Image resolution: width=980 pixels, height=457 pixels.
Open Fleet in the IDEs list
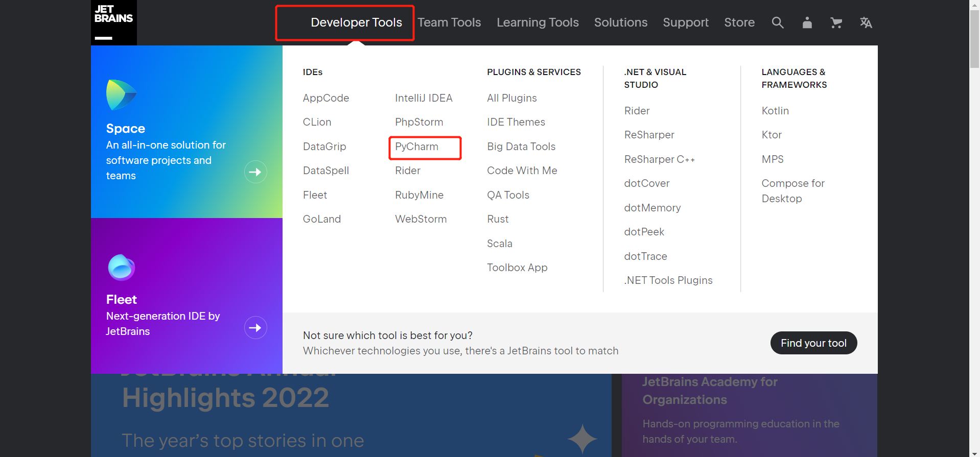[x=315, y=195]
